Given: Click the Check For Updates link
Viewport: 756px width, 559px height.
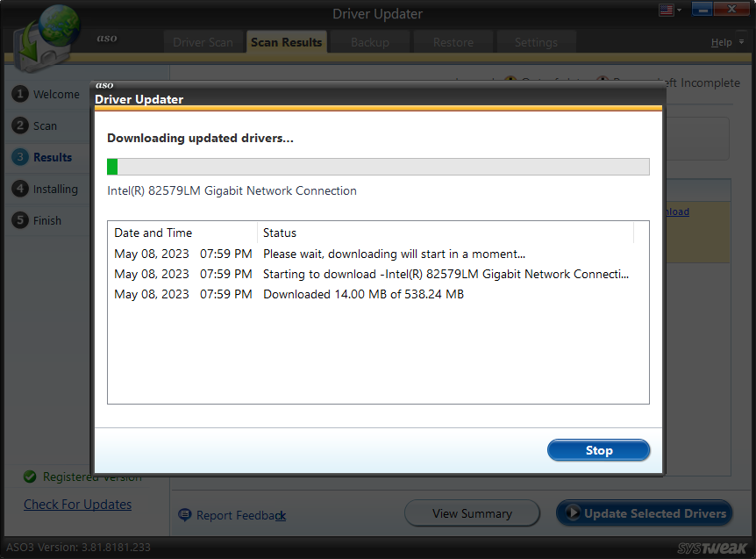Looking at the screenshot, I should (77, 505).
